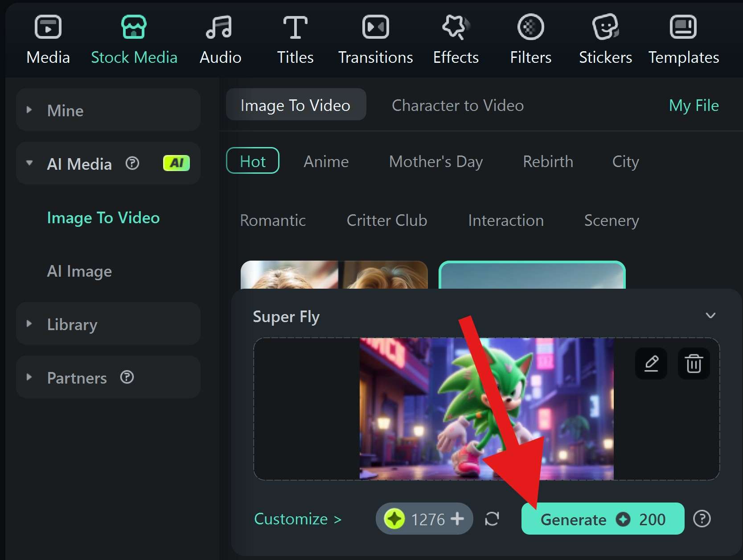Screen dimensions: 743x560
Task: Select the Stock Media tab
Action: point(134,40)
